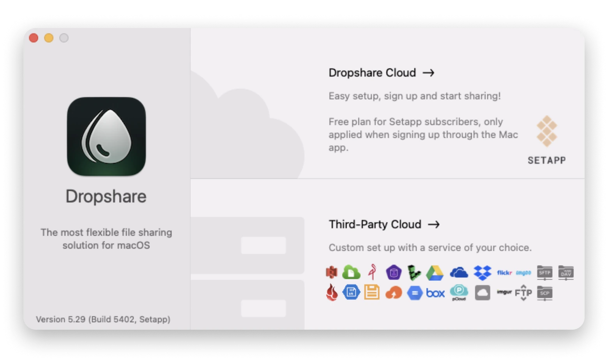Click the Amazon S3 red bucket icon

[331, 272]
